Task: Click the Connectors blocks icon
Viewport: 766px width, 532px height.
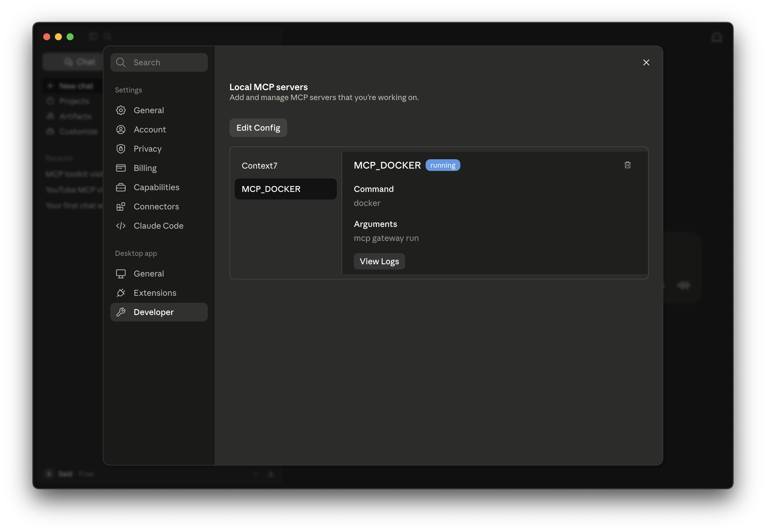Action: pos(121,207)
